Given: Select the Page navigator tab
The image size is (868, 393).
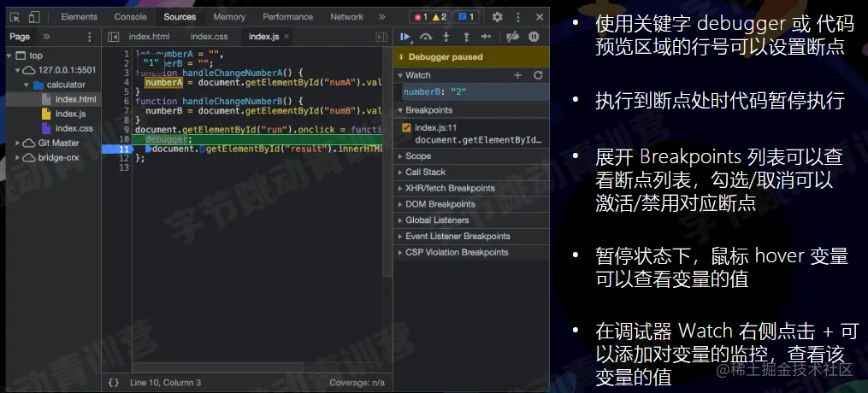Looking at the screenshot, I should (20, 37).
